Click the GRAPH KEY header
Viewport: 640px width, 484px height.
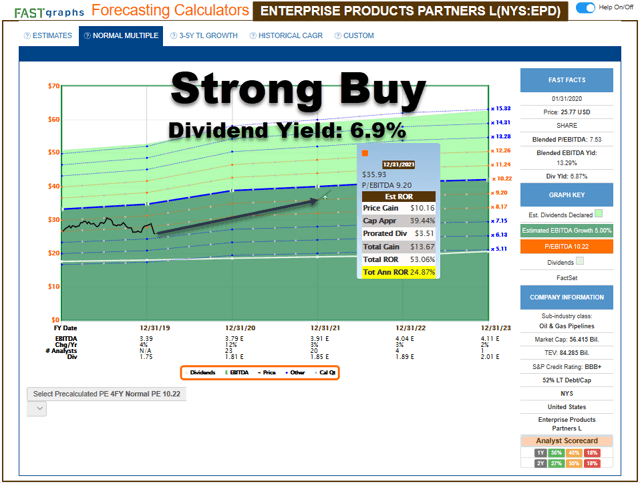[x=567, y=195]
